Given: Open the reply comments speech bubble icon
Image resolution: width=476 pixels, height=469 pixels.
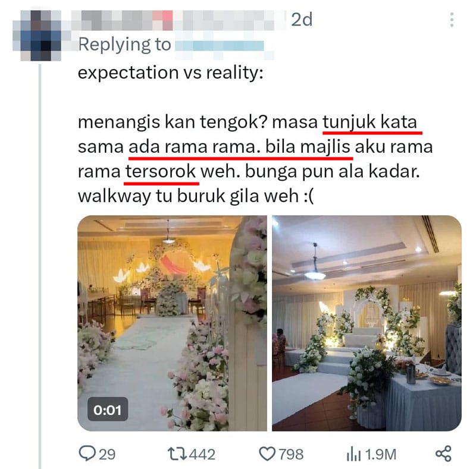Looking at the screenshot, I should pos(87,454).
